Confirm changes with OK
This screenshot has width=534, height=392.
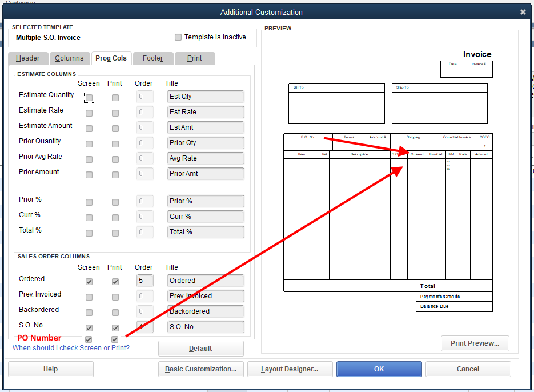coord(379,369)
